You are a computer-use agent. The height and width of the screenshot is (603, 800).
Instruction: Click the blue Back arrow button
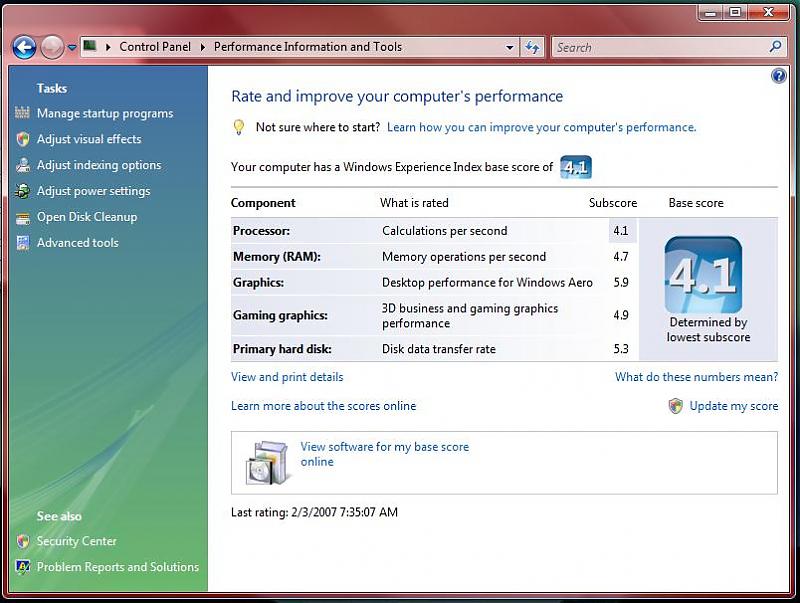[x=24, y=47]
